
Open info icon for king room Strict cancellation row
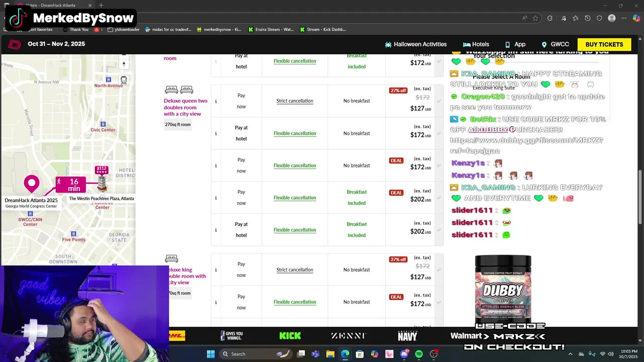tap(216, 270)
